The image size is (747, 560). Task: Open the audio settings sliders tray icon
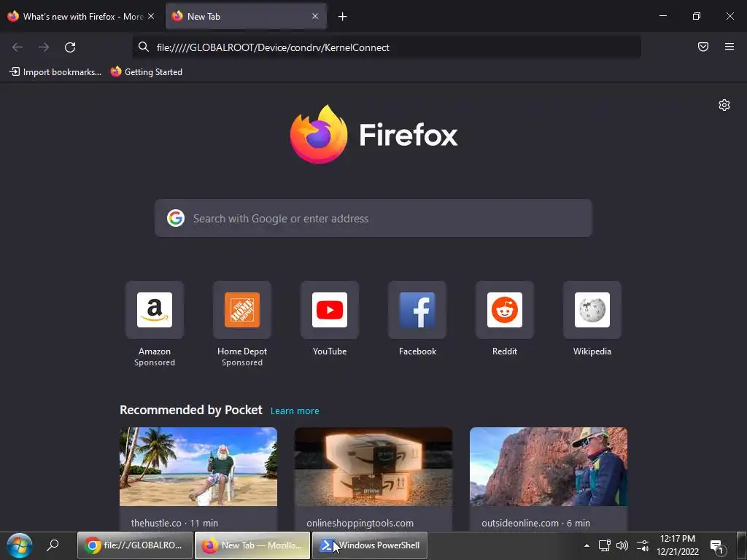[642, 545]
